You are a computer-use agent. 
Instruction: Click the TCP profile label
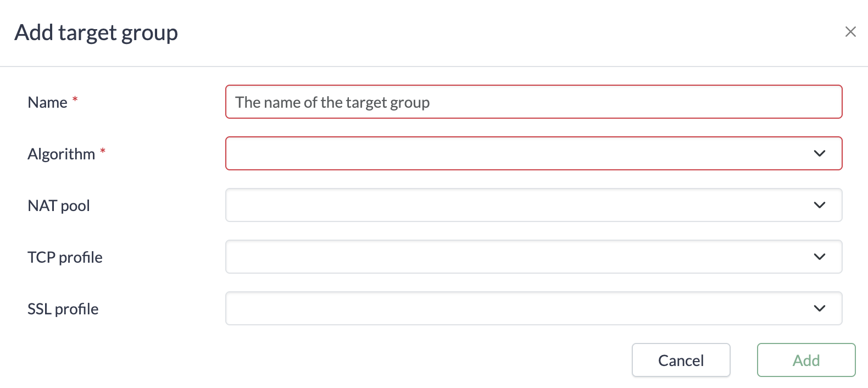[65, 257]
